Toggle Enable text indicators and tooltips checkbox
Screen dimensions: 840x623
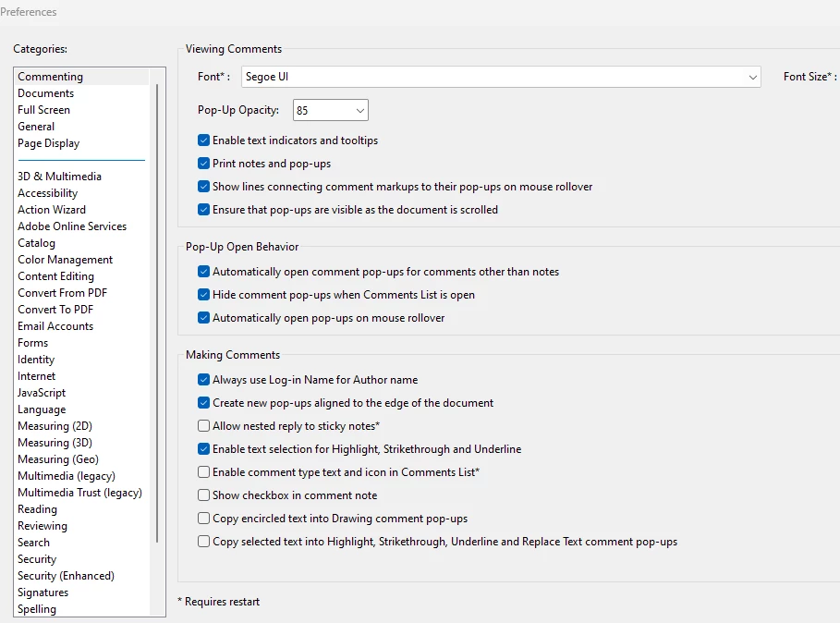coord(203,140)
